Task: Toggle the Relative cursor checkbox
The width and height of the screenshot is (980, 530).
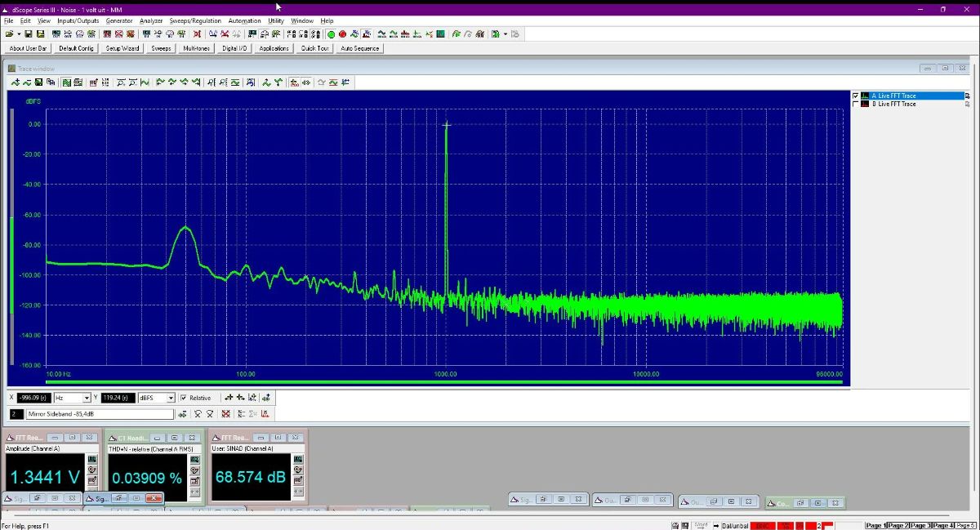Action: [183, 398]
